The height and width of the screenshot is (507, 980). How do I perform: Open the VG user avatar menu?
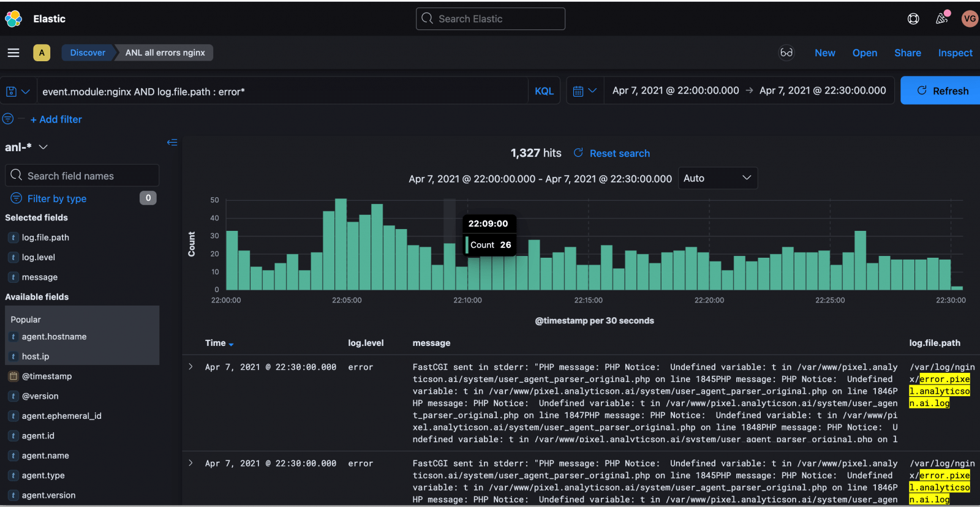[x=970, y=19]
